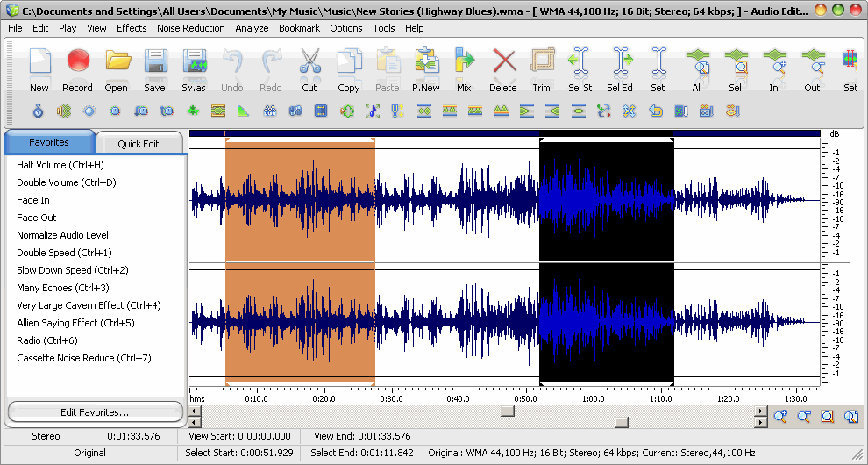
Task: Switch to the Quick Edit tab
Action: (x=139, y=144)
